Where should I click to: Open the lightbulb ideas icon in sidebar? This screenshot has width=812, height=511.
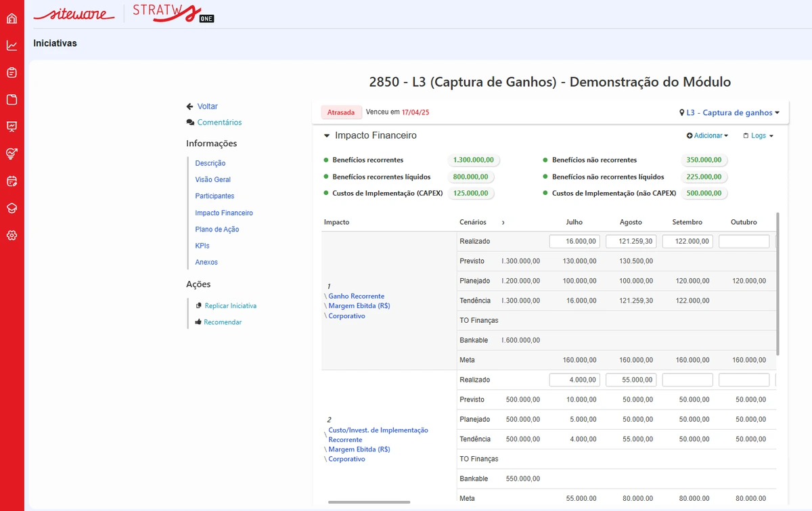[12, 154]
